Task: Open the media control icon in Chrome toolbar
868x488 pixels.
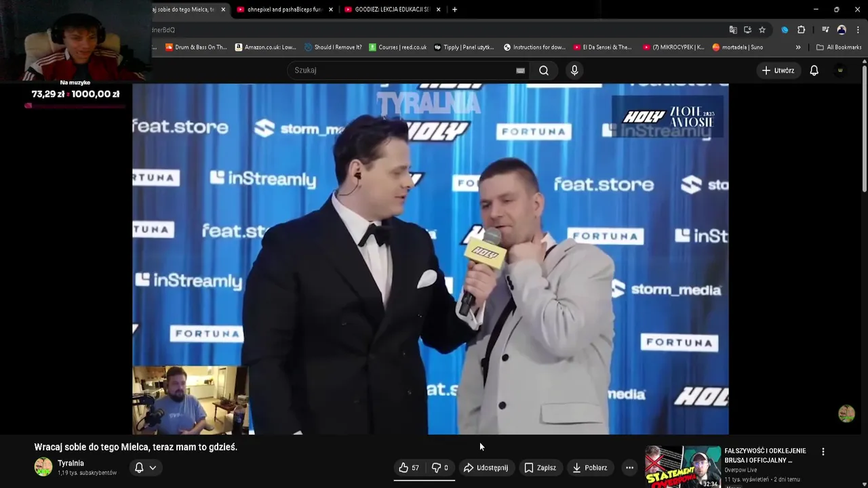Action: pos(825,30)
